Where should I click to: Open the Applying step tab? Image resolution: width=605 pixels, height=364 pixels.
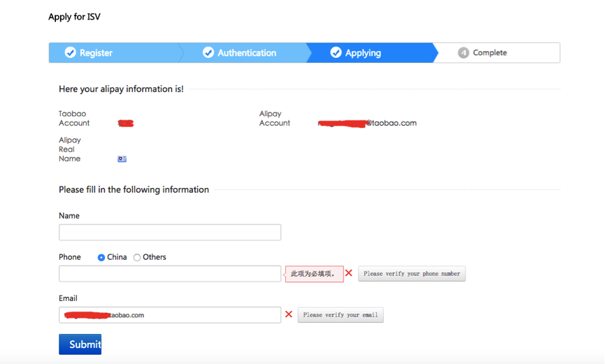371,53
